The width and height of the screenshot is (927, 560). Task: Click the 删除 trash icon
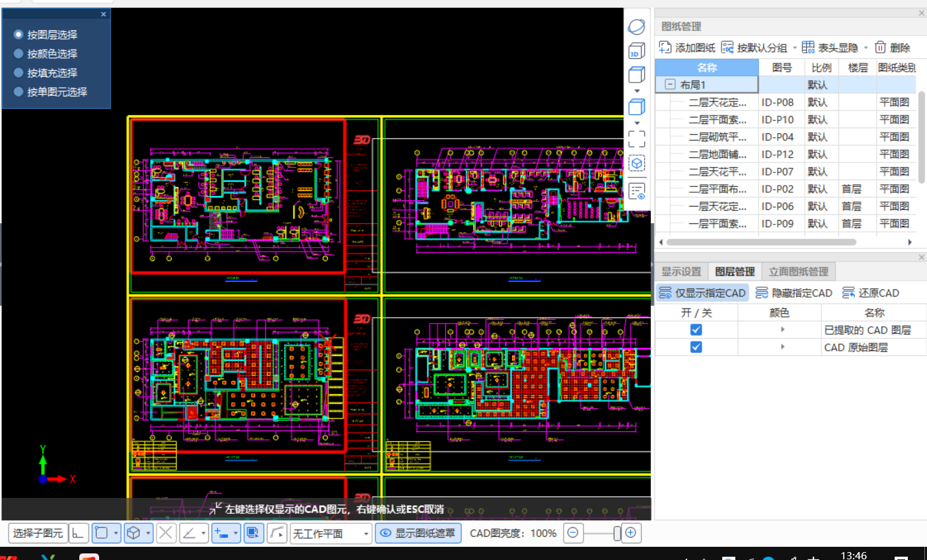880,47
